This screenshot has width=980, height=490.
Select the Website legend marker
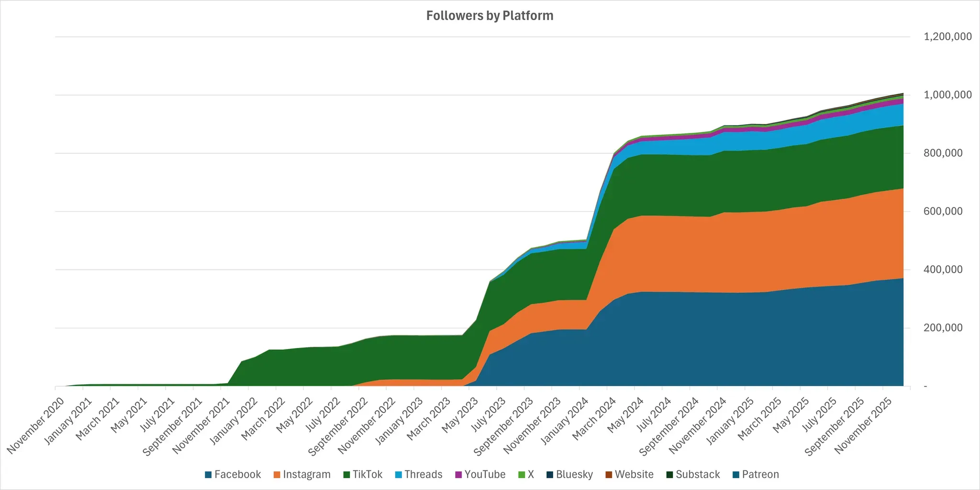coord(608,474)
